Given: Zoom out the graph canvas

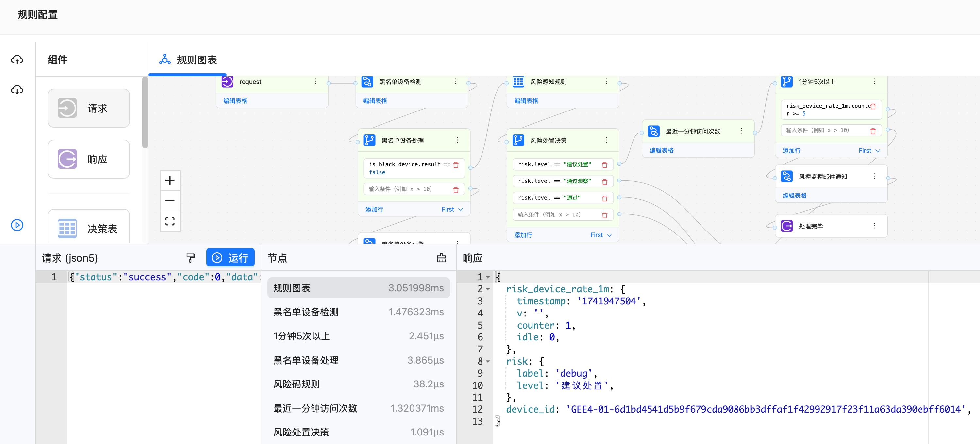Looking at the screenshot, I should coord(170,200).
